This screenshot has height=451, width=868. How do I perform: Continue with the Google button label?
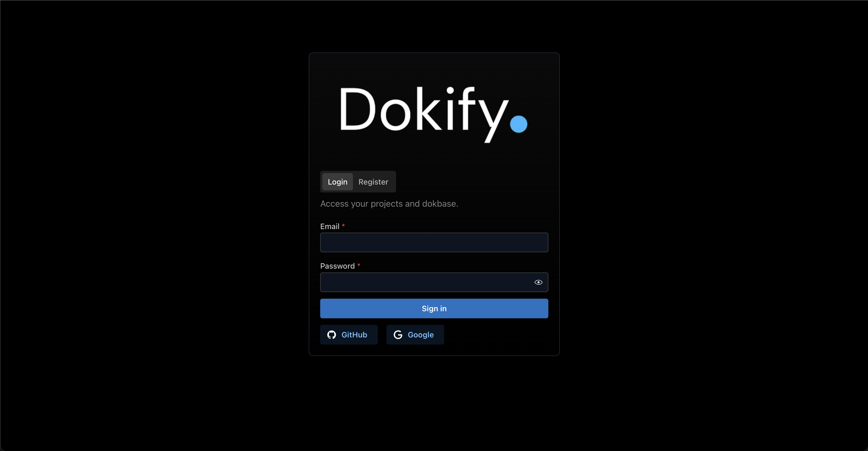point(421,335)
